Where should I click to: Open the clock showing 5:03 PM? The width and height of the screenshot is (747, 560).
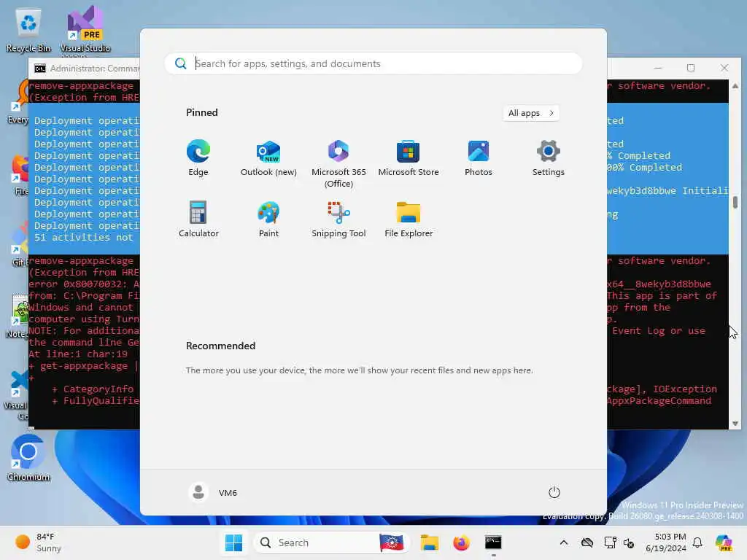[665, 542]
